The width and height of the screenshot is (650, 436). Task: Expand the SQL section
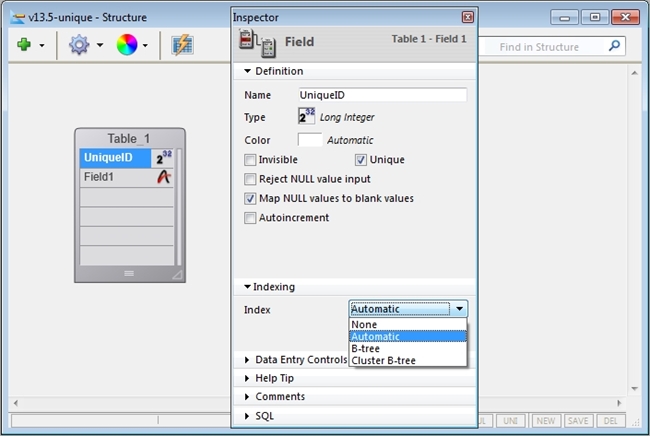248,415
